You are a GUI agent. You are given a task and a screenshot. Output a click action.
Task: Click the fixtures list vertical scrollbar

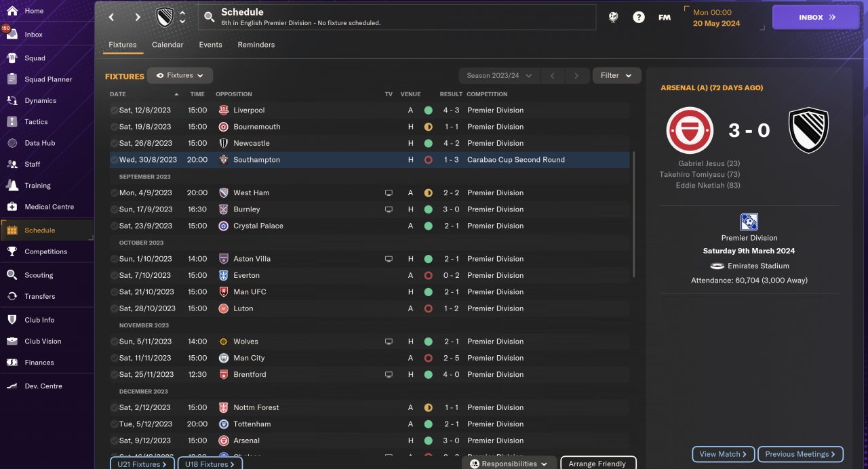(x=634, y=213)
